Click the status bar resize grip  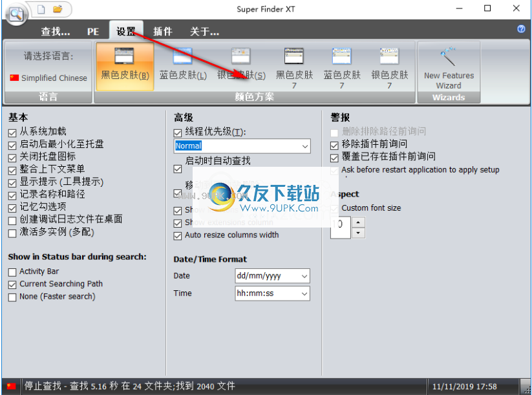(x=526, y=389)
